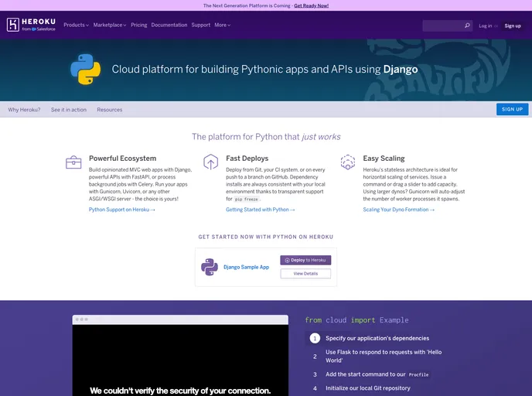Click the Easy Scaling heading
This screenshot has height=396, width=532.
coord(384,159)
